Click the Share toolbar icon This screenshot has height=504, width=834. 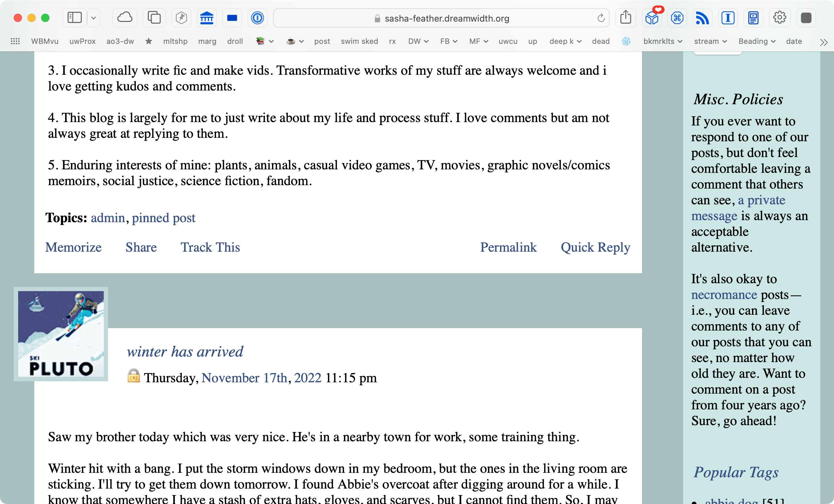coord(625,18)
